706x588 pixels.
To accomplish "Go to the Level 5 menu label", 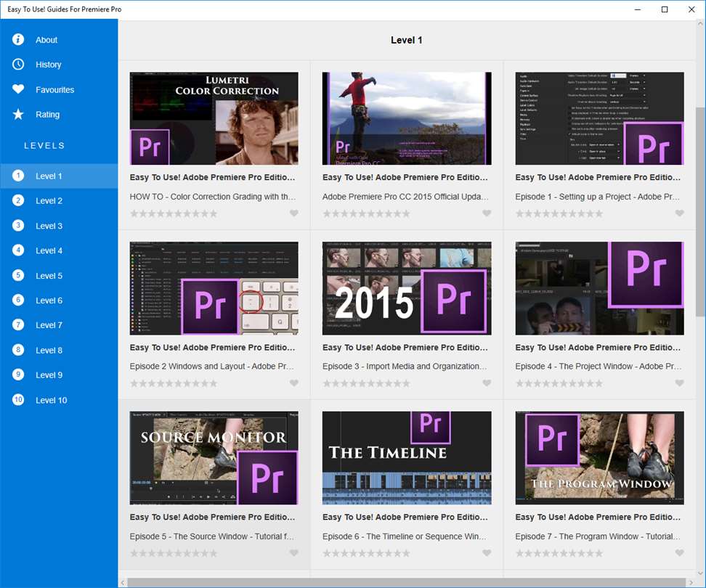I will 49,276.
